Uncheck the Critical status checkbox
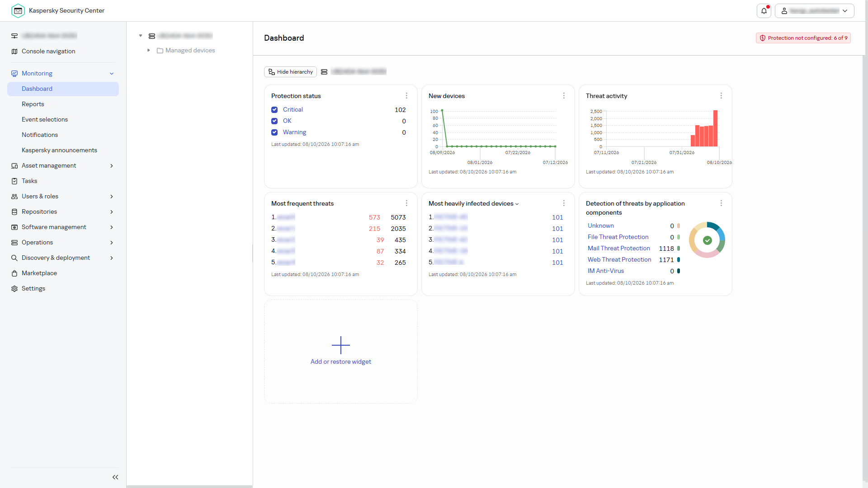 (x=274, y=110)
